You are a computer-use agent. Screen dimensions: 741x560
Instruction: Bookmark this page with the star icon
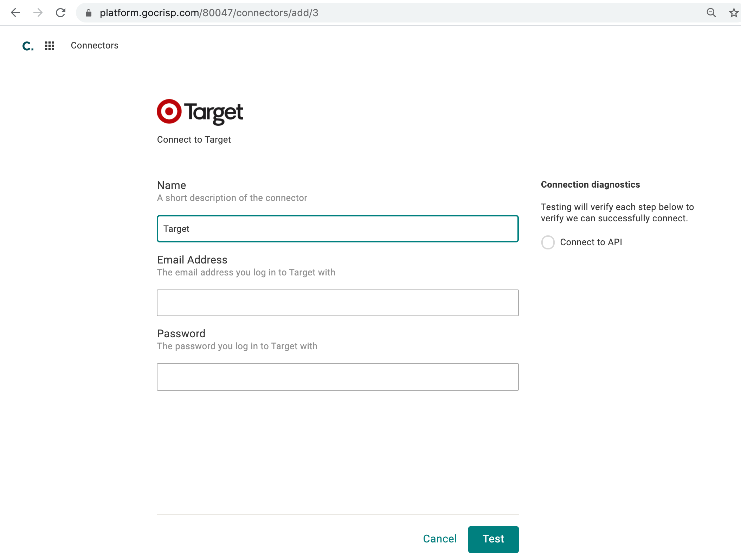(x=733, y=13)
